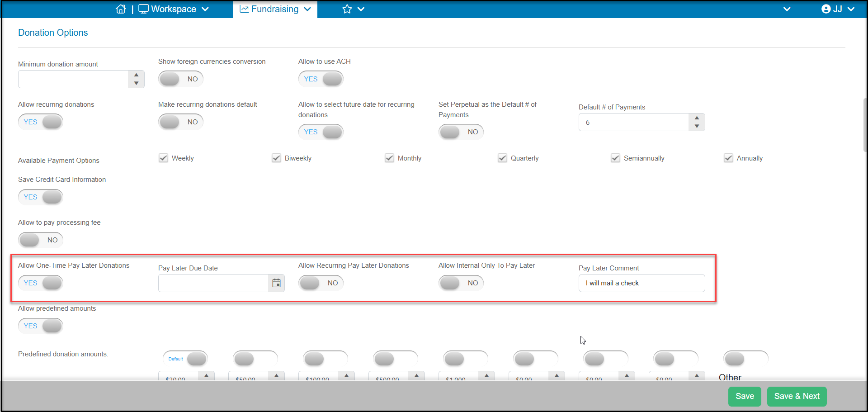Click the Save button
Viewport: 868px width, 412px height.
(x=745, y=397)
